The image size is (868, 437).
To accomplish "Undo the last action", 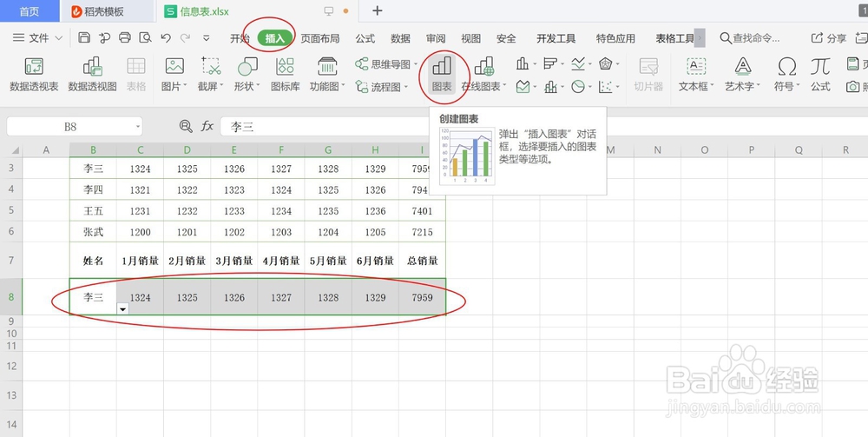I will [x=166, y=37].
